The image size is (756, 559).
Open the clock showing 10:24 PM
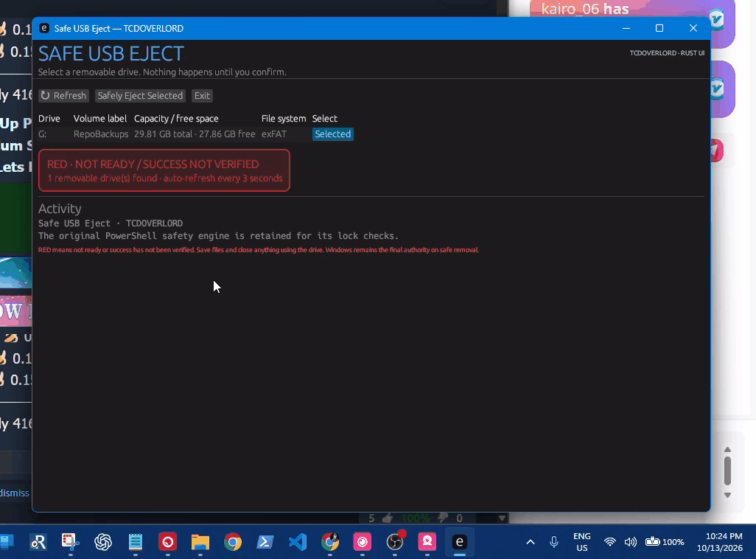click(720, 542)
